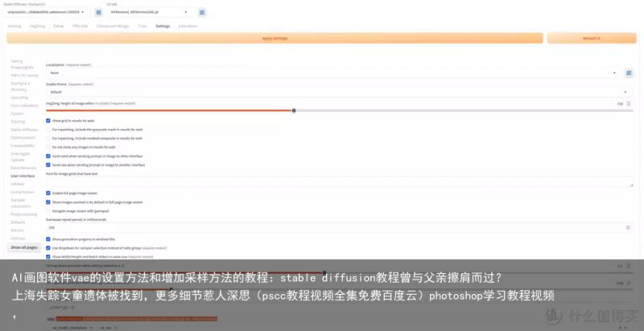
Task: Toggle Enable full page image viewer
Action: tap(48, 193)
